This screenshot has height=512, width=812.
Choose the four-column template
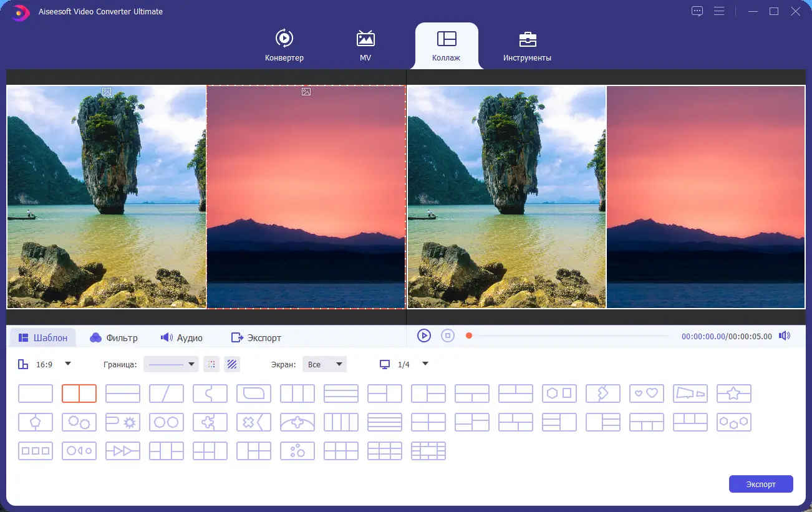[341, 422]
